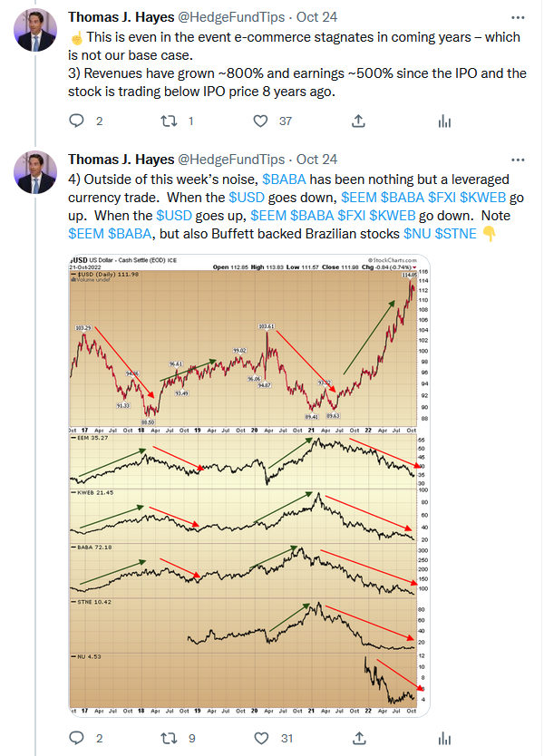Click the avatar on the second tweet
This screenshot has height=756, width=544.
pyautogui.click(x=35, y=172)
